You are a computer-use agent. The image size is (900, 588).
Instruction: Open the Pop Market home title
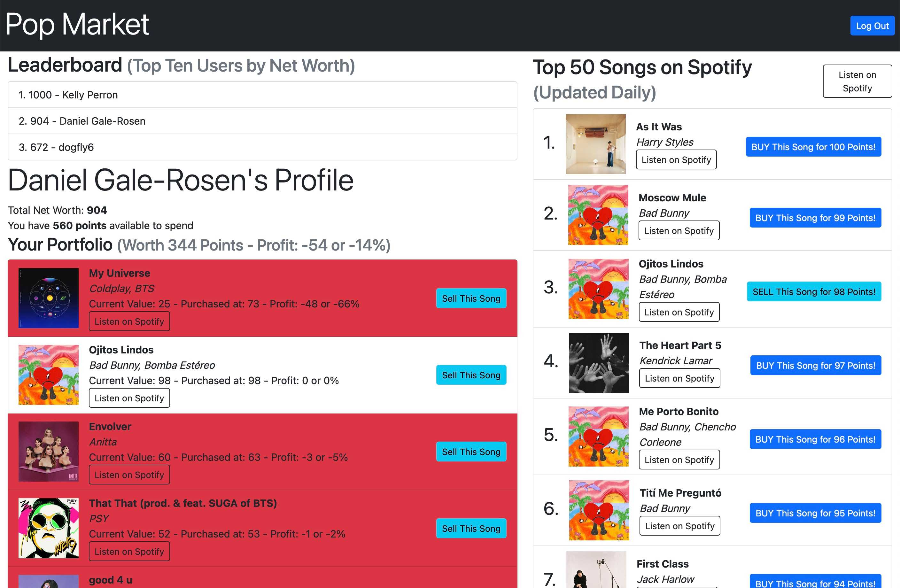point(78,24)
